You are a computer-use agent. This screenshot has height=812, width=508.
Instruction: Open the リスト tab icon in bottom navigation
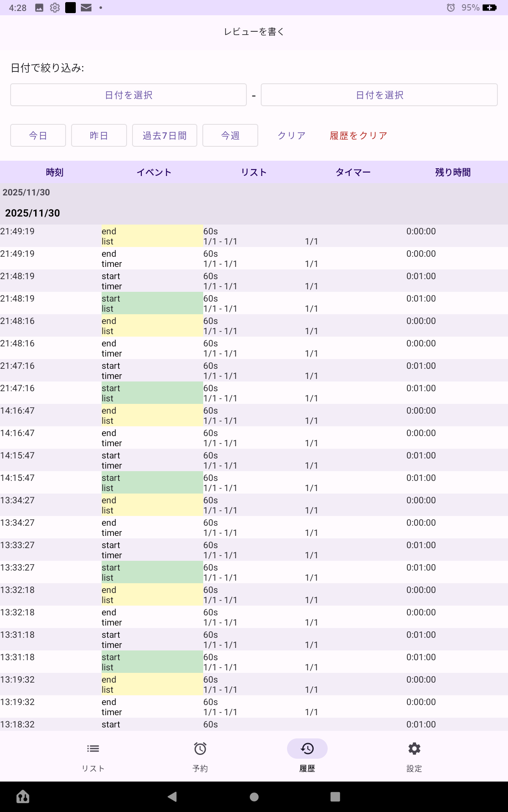point(93,749)
